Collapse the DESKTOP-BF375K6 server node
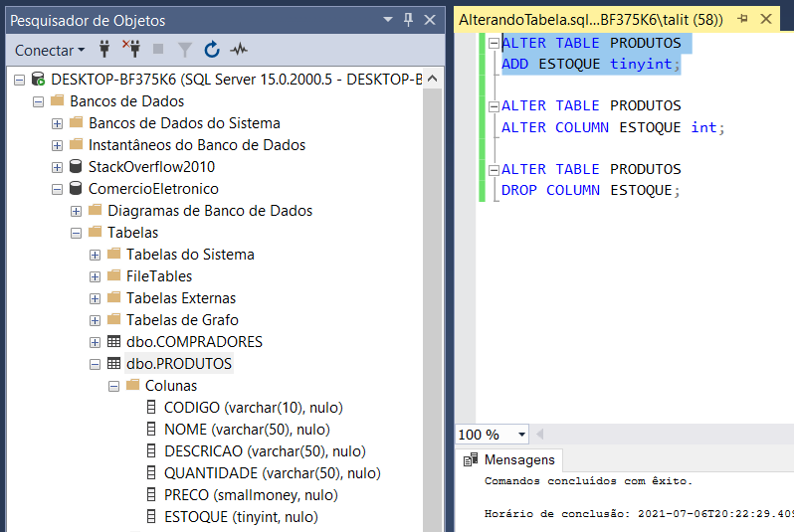This screenshot has width=794, height=532. tap(19, 80)
